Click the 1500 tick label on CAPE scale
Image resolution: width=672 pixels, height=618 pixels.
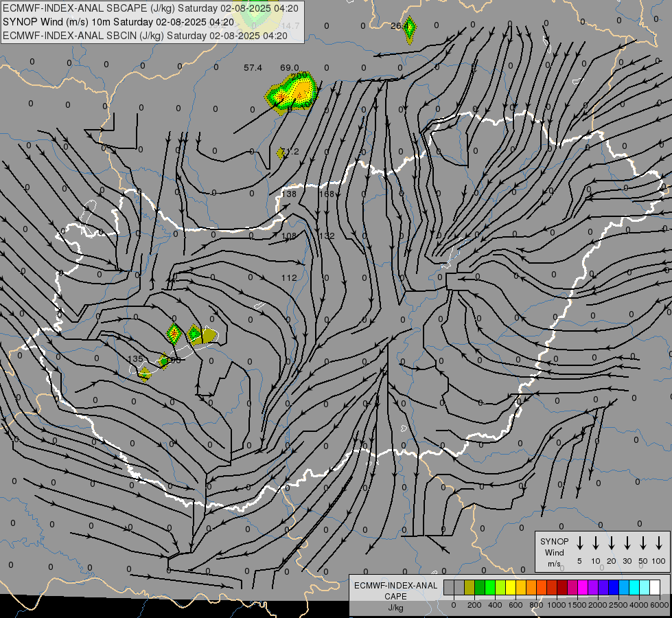point(577,605)
